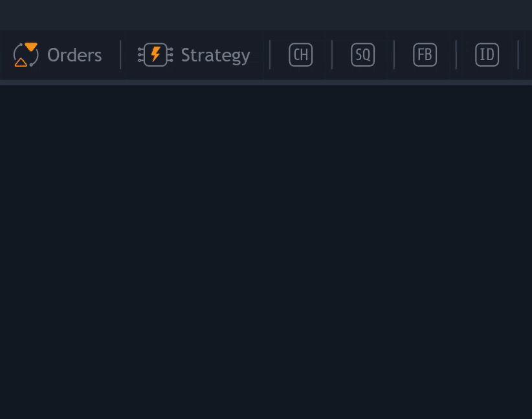Screen dimensions: 532x419
Task: Click the word Strategy
Action: (216, 56)
